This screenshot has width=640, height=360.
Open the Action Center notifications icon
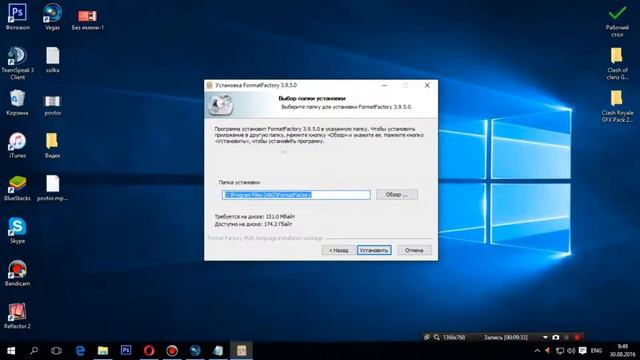click(x=582, y=351)
